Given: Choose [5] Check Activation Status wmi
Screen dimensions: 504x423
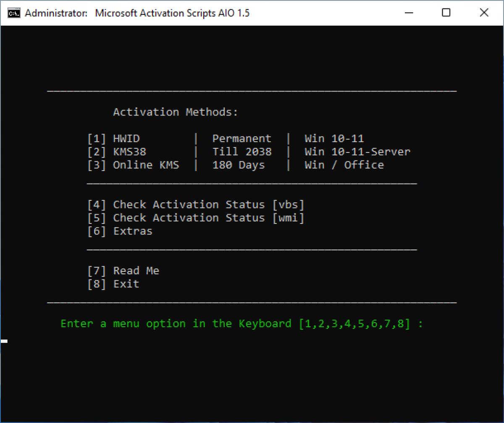Looking at the screenshot, I should tap(196, 218).
